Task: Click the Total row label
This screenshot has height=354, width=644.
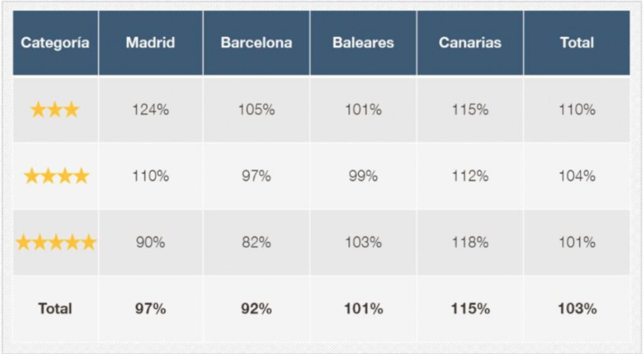Action: pyautogui.click(x=55, y=309)
